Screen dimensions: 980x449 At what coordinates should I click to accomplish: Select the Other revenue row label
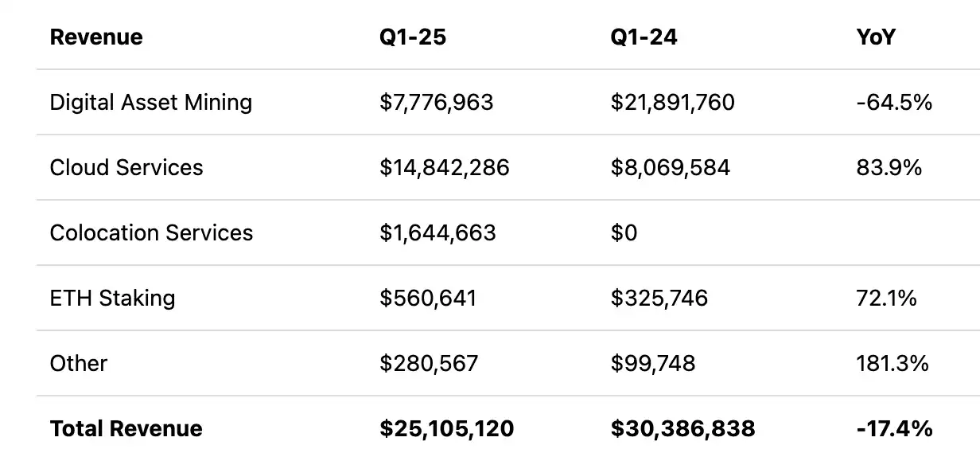[79, 364]
